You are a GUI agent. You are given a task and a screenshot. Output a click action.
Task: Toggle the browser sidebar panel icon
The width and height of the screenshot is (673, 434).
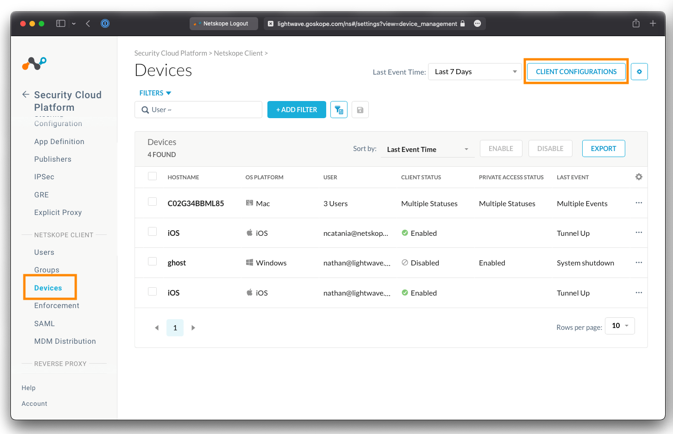coord(61,24)
